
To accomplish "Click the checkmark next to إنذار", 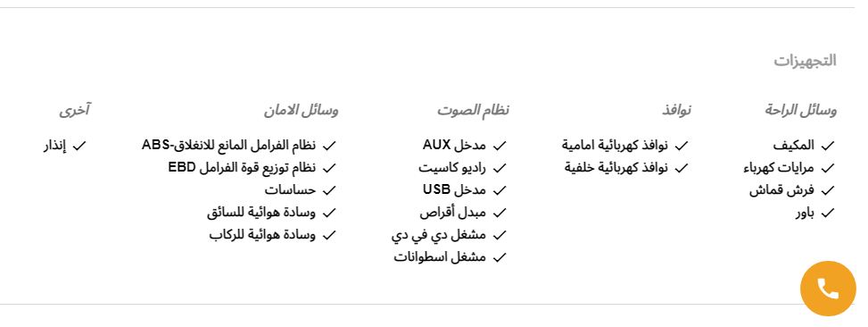I will pos(79,146).
